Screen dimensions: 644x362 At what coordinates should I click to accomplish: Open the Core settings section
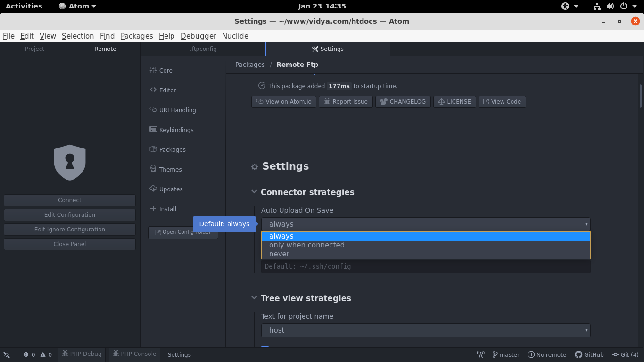point(161,70)
